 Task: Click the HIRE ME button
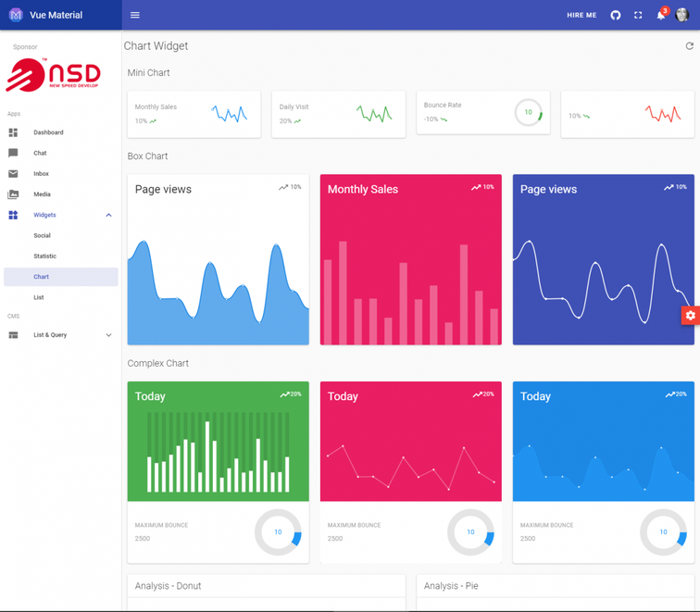pyautogui.click(x=581, y=15)
